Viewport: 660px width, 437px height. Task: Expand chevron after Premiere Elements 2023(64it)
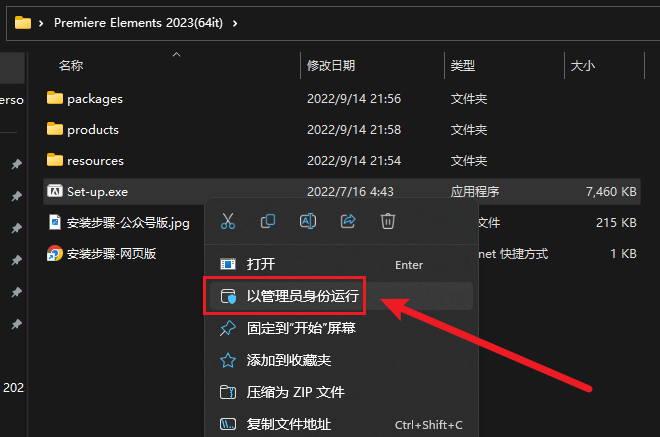tap(235, 23)
